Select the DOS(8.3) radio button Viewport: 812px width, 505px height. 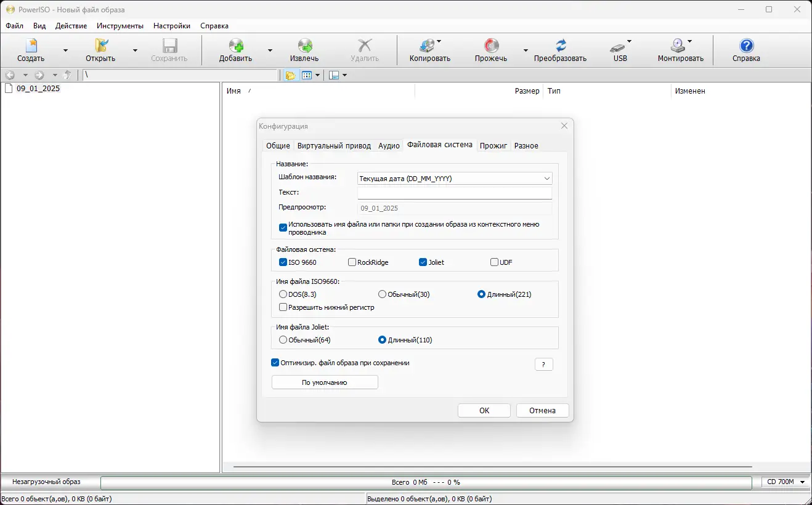(283, 294)
